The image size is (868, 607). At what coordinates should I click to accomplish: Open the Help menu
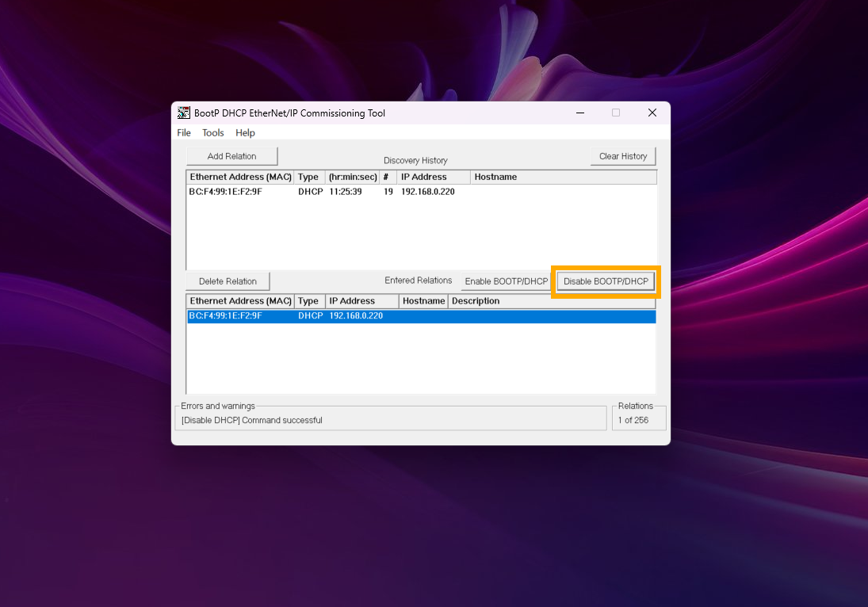(245, 133)
